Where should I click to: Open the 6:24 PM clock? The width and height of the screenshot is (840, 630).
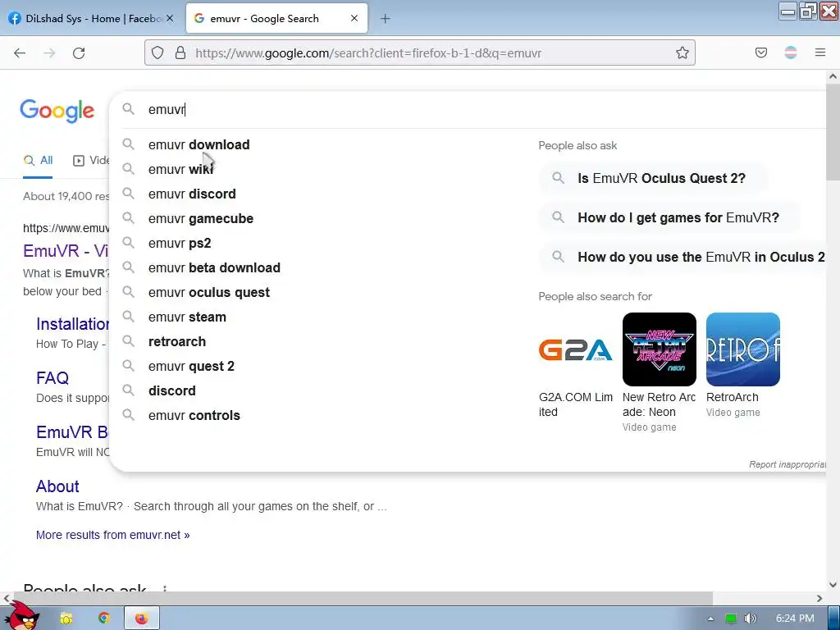coord(795,619)
